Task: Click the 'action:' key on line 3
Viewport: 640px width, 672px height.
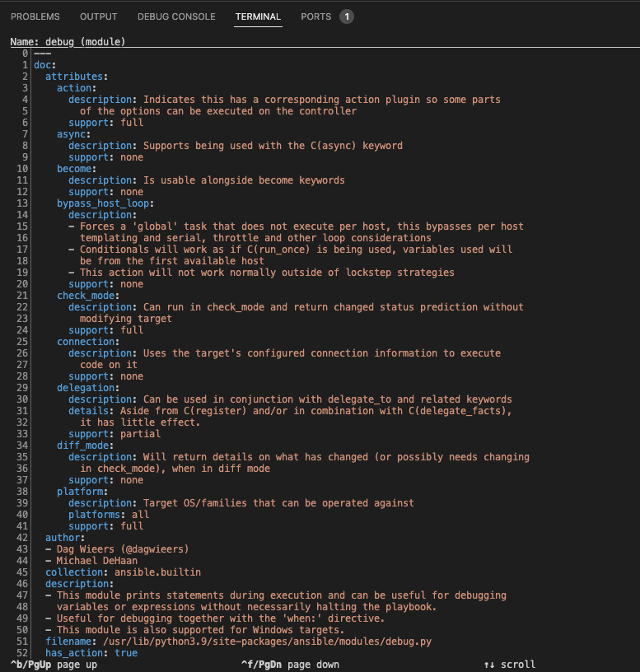Action: tap(77, 88)
